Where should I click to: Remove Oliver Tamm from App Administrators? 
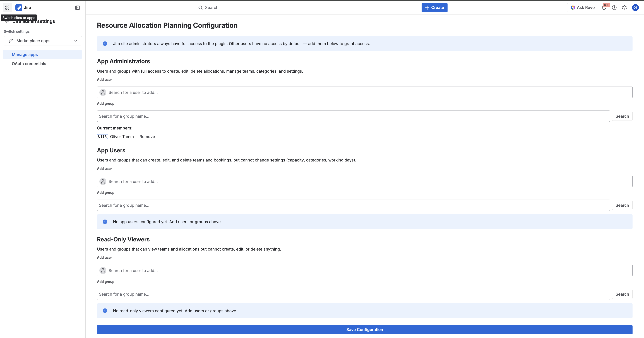(x=147, y=137)
